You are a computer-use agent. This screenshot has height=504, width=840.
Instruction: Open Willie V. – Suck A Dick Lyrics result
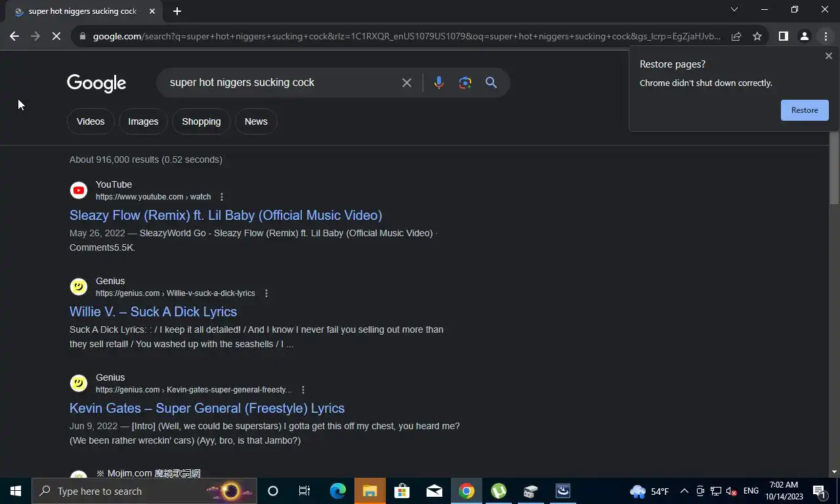tap(153, 312)
